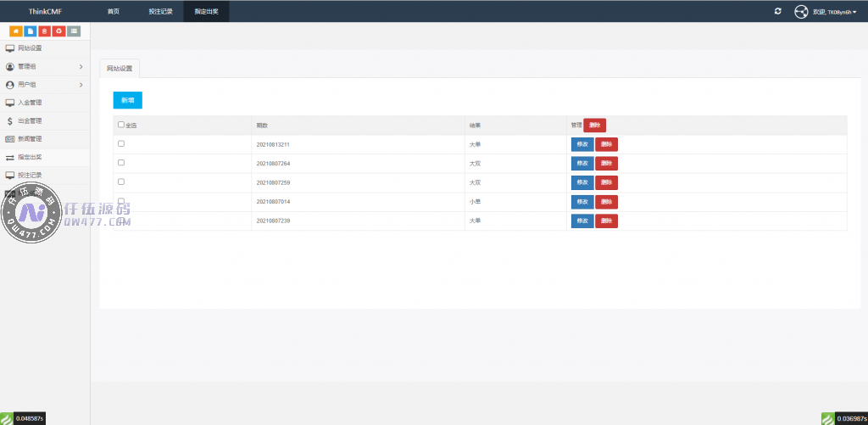The width and height of the screenshot is (868, 425).
Task: Open the TK08ym6h user dropdown
Action: pos(835,12)
